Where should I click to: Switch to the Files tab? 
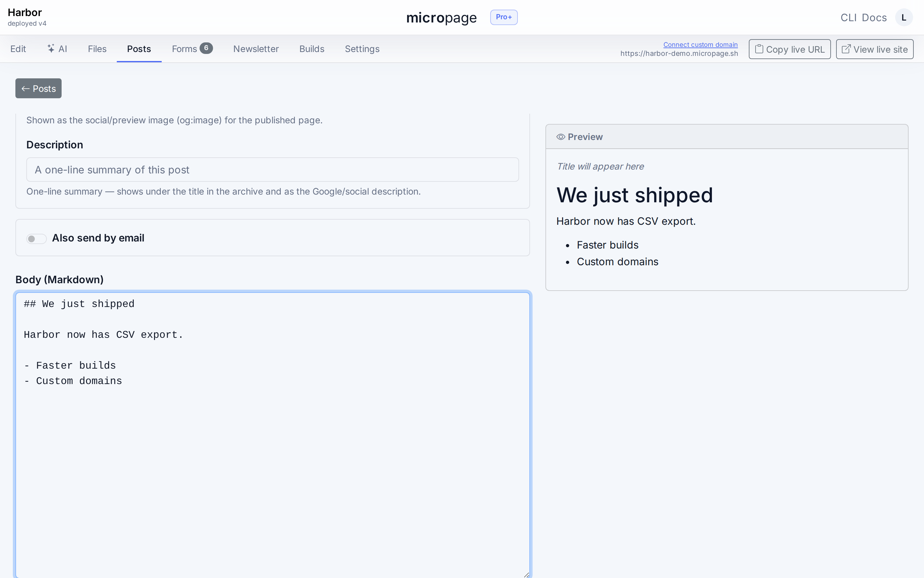point(97,49)
